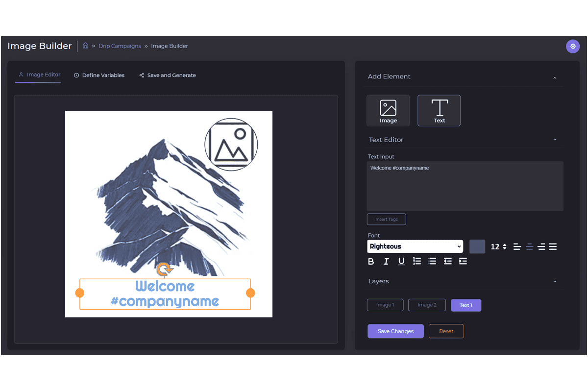Insert a bulleted list
Viewport: 588px width, 392px height.
pos(432,261)
